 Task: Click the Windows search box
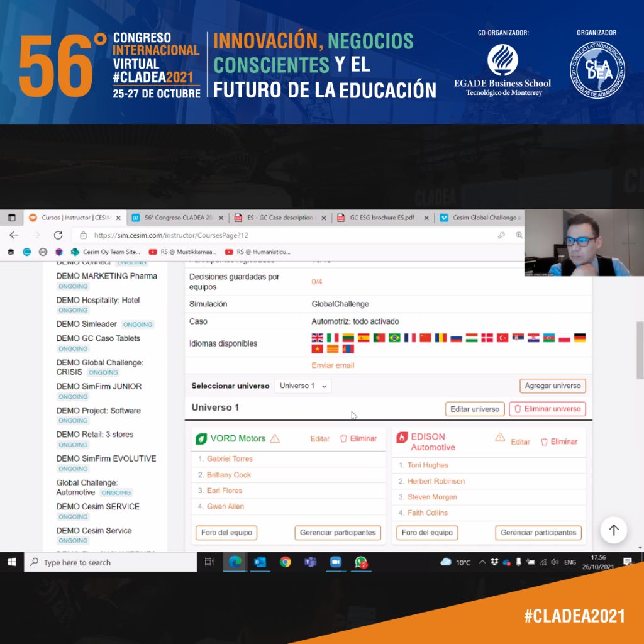111,562
